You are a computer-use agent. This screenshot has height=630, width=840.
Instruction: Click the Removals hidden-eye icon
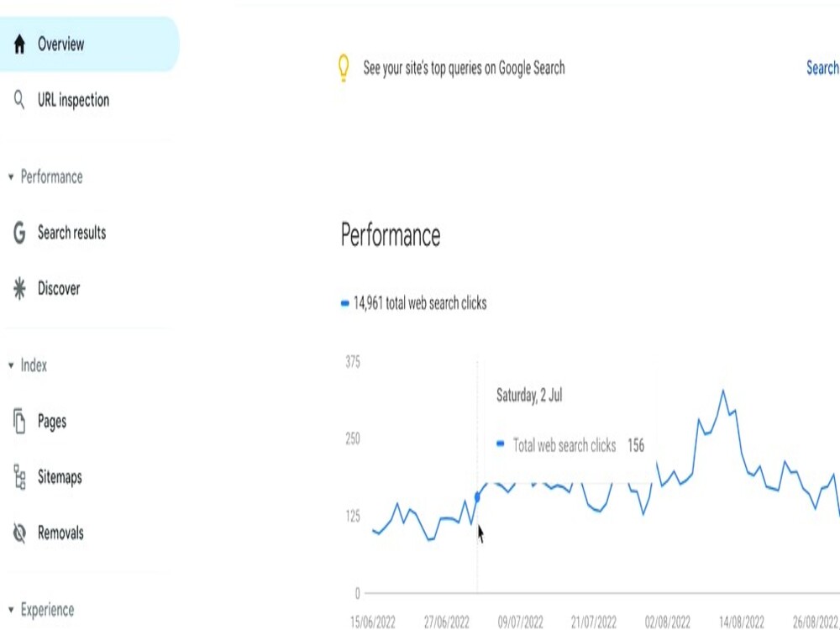coord(18,533)
